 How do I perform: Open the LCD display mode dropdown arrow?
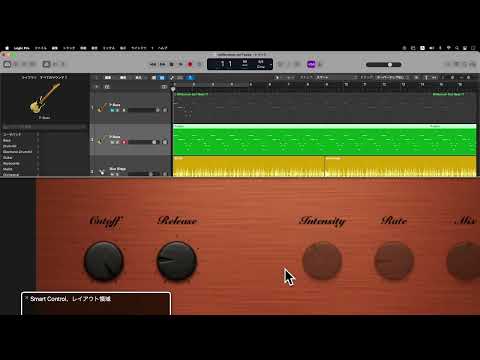pyautogui.click(x=271, y=64)
